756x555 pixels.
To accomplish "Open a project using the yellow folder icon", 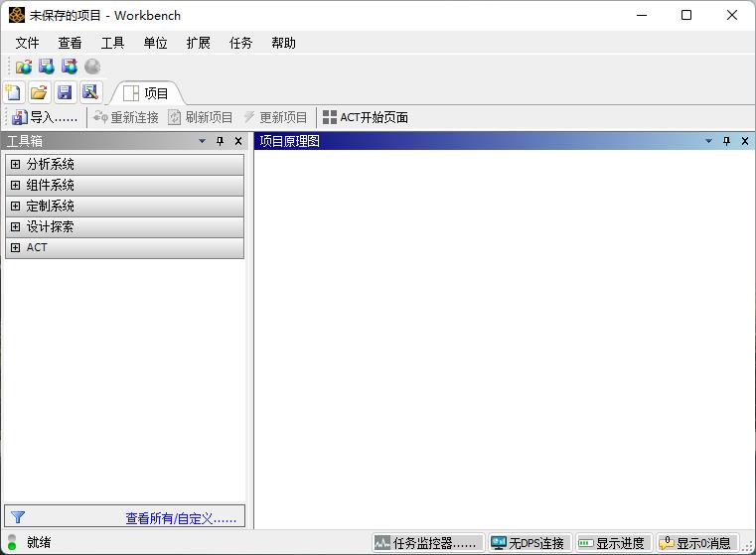I will [39, 92].
